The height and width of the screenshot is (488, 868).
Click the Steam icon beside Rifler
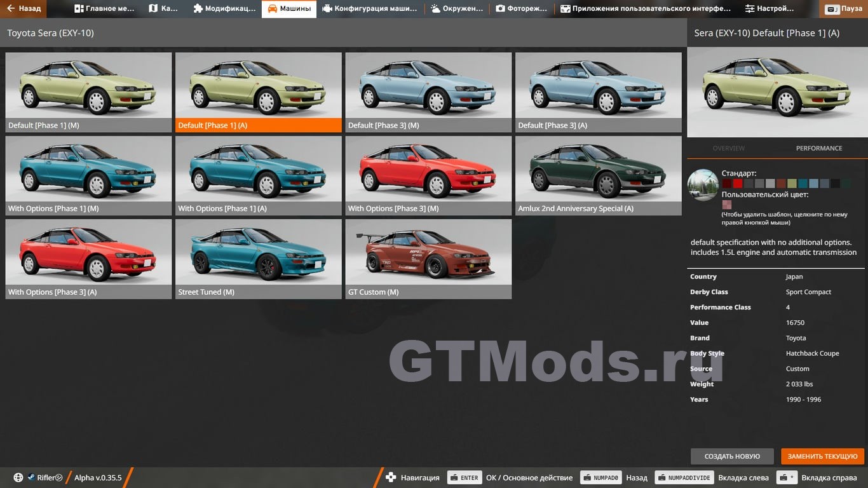click(31, 478)
